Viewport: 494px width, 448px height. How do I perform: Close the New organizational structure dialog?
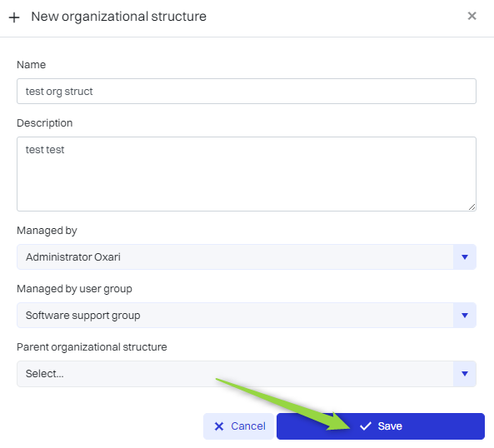pos(472,16)
